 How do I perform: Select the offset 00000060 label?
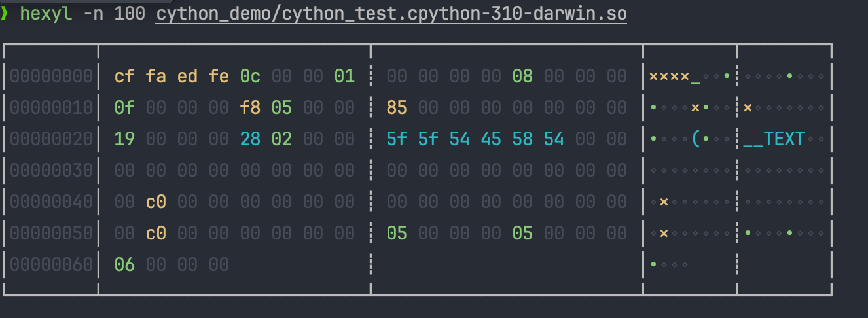(x=51, y=264)
